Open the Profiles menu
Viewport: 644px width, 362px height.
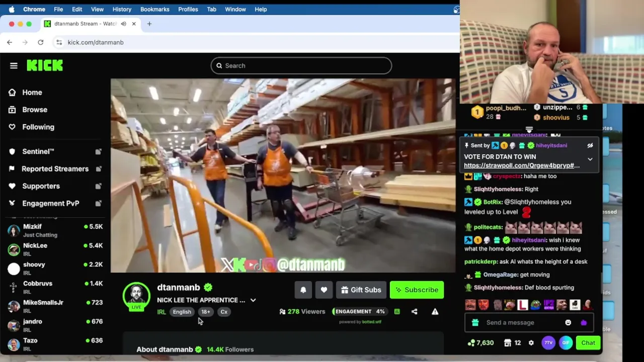[x=188, y=9]
